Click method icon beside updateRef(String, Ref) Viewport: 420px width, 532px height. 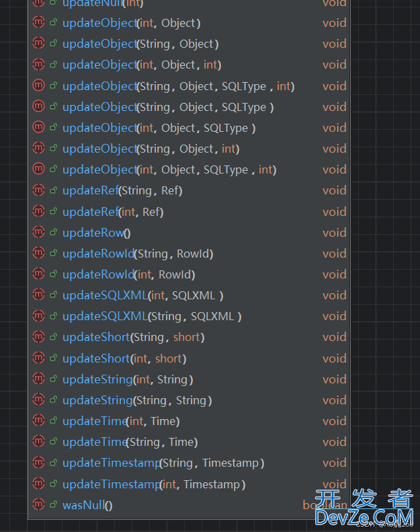point(39,190)
